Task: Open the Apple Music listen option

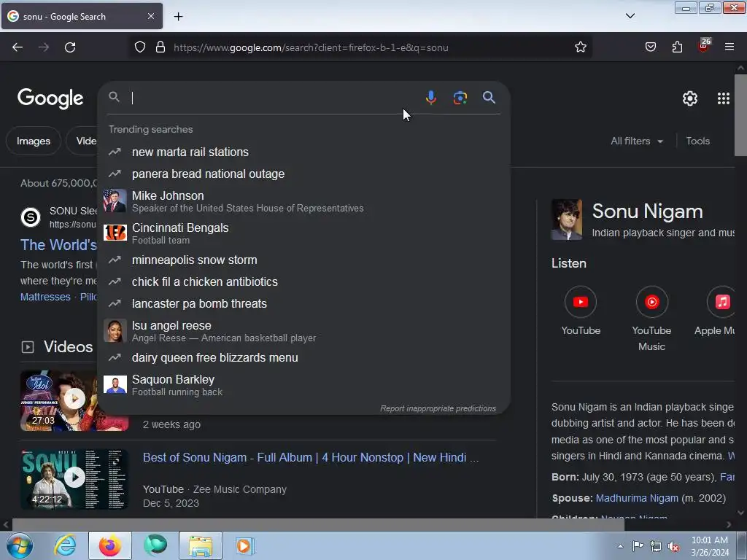Action: (x=715, y=311)
